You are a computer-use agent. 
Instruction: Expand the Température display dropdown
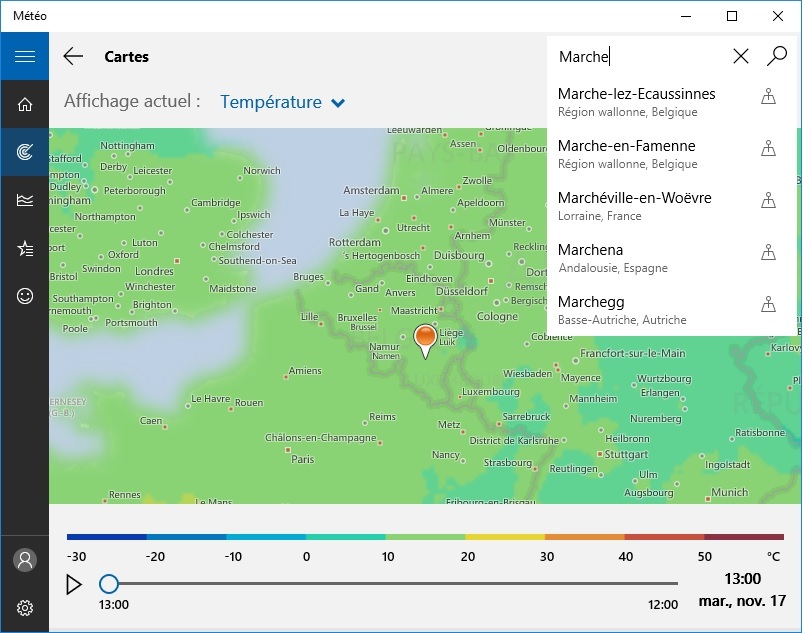(x=283, y=102)
